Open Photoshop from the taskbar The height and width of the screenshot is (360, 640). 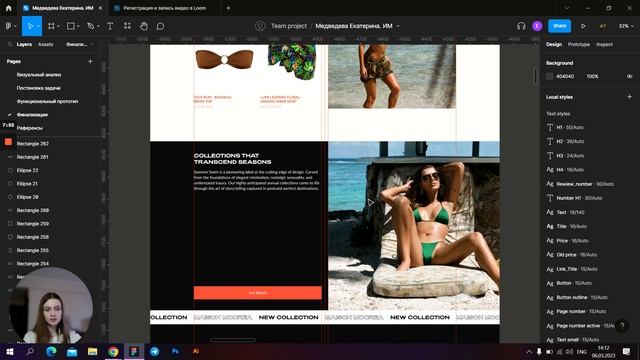(175, 351)
